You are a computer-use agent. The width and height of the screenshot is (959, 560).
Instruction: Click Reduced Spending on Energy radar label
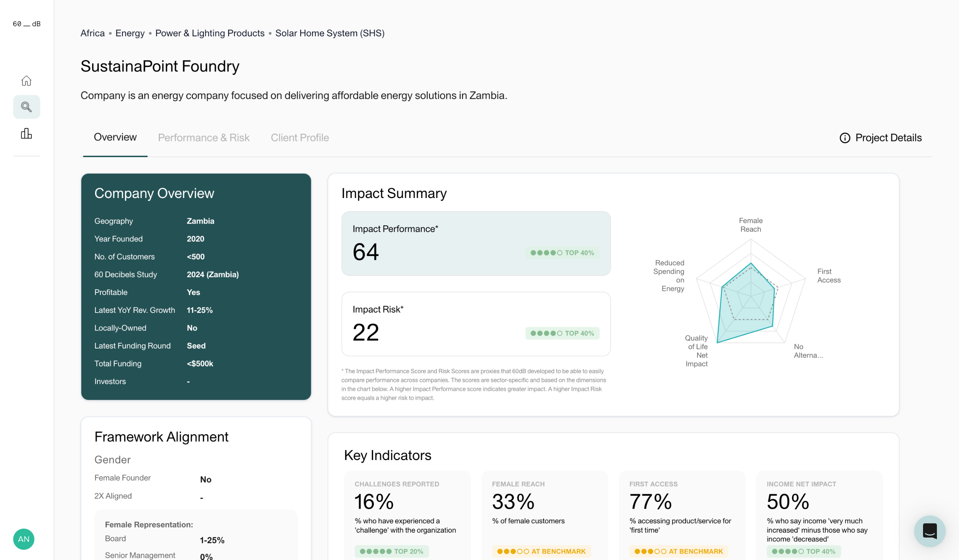click(x=669, y=276)
